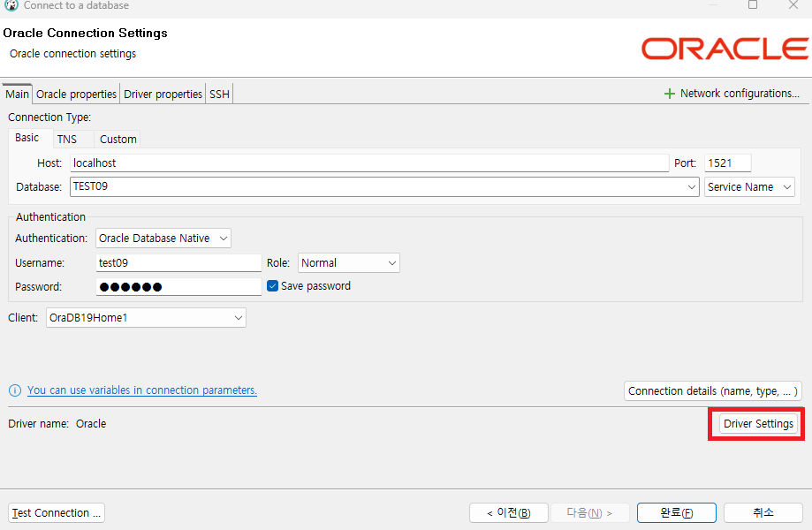
Task: Click the green plus Network configurations icon
Action: pos(670,94)
